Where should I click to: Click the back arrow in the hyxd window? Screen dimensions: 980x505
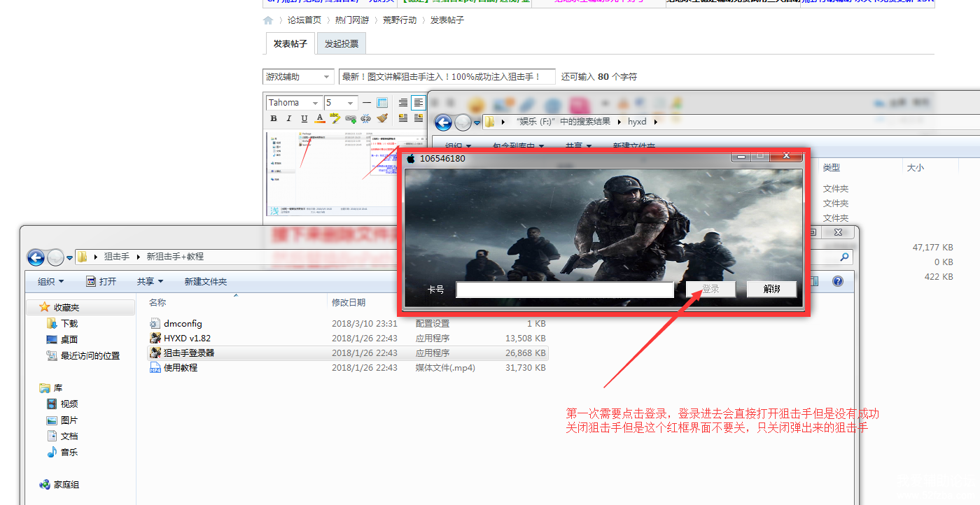point(443,123)
